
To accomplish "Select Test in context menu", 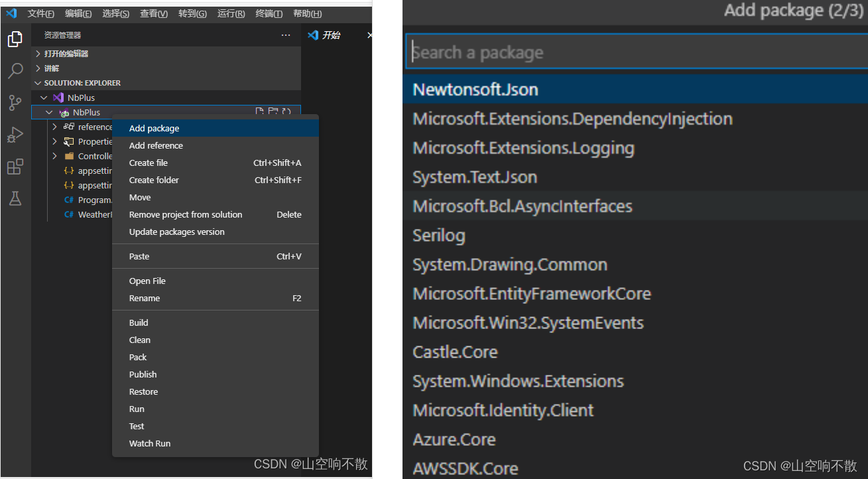I will [216, 426].
